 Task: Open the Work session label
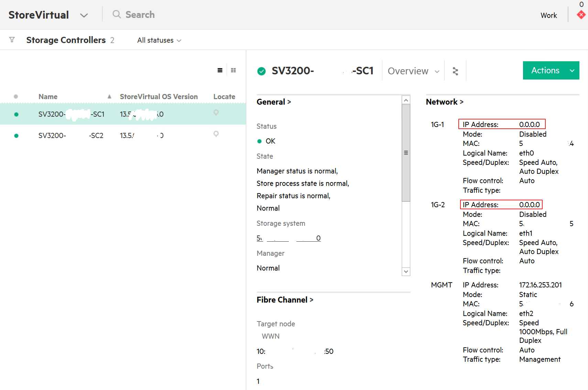tap(548, 15)
